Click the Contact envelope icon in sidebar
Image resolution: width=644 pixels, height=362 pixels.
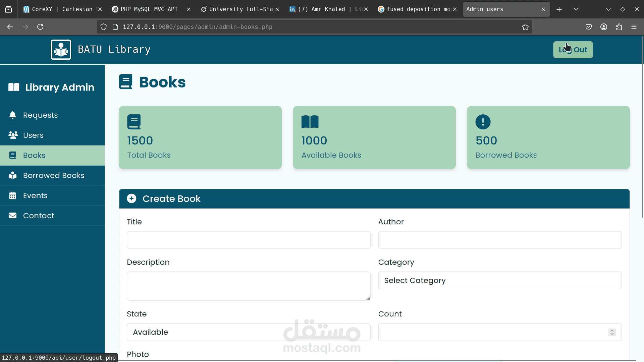[13, 216]
